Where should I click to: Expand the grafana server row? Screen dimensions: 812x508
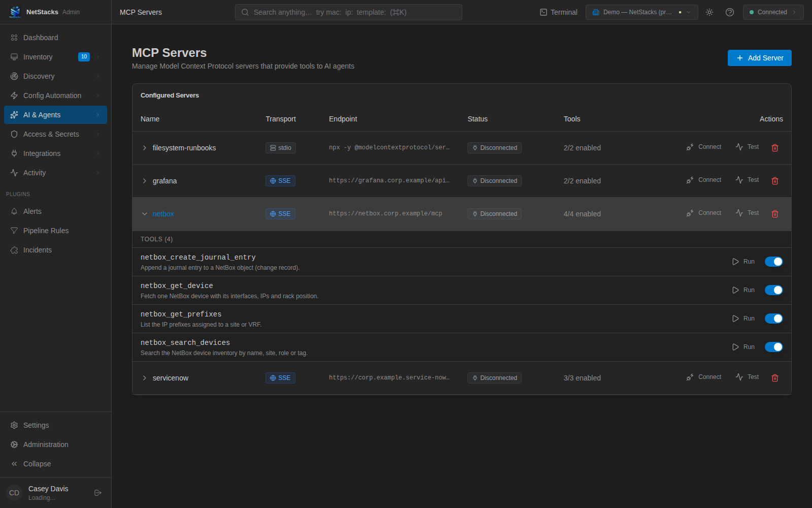[145, 181]
